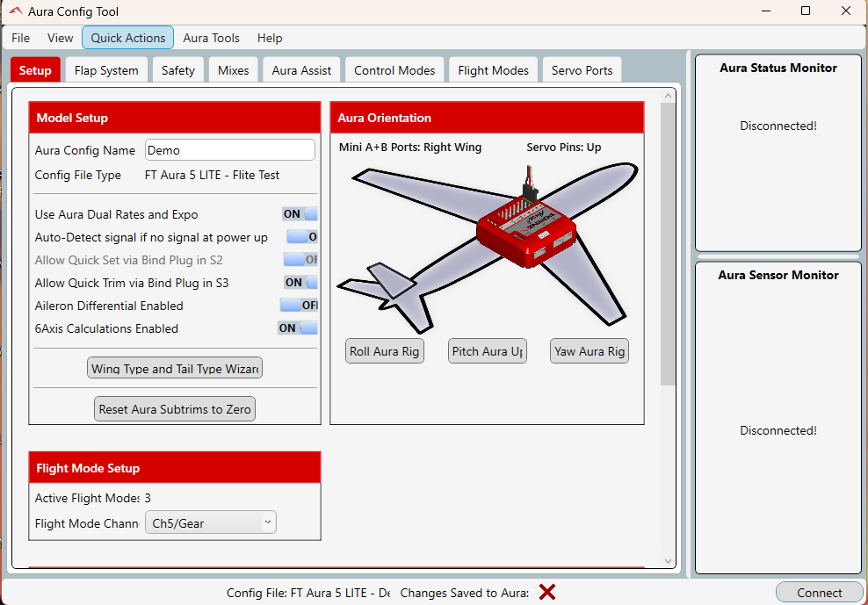This screenshot has height=605, width=868.
Task: Turn off 6Axis Calculations Enabled
Action: pyautogui.click(x=298, y=328)
